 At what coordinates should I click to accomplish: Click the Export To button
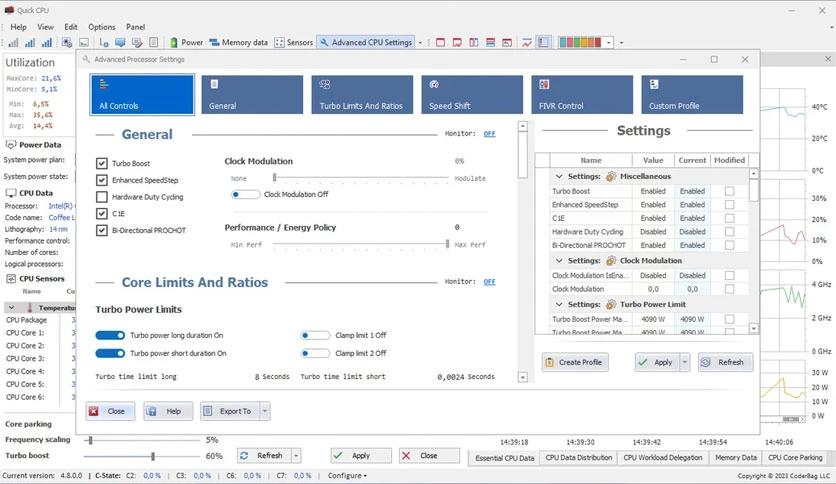click(230, 412)
